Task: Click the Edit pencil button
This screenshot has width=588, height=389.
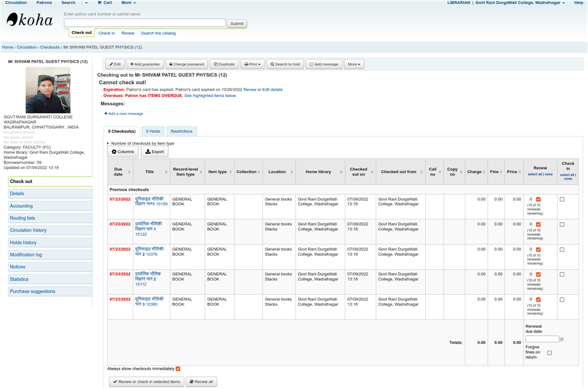Action: point(115,64)
